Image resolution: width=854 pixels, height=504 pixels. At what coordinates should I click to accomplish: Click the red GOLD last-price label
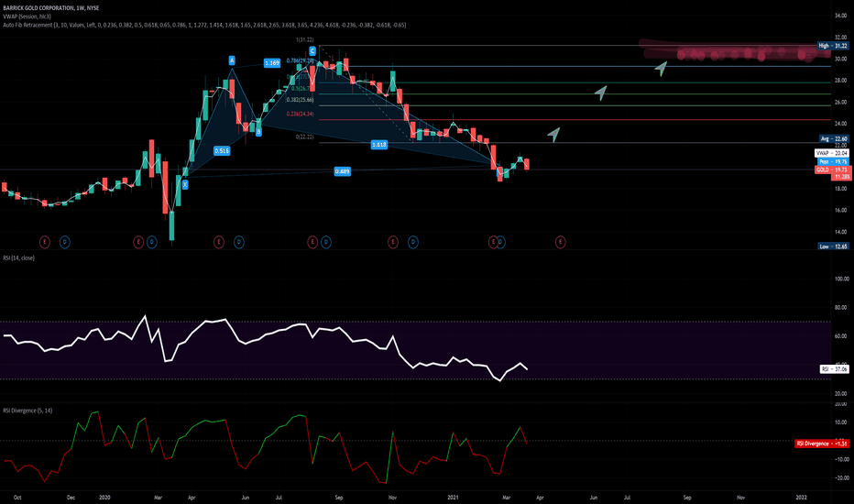832,170
